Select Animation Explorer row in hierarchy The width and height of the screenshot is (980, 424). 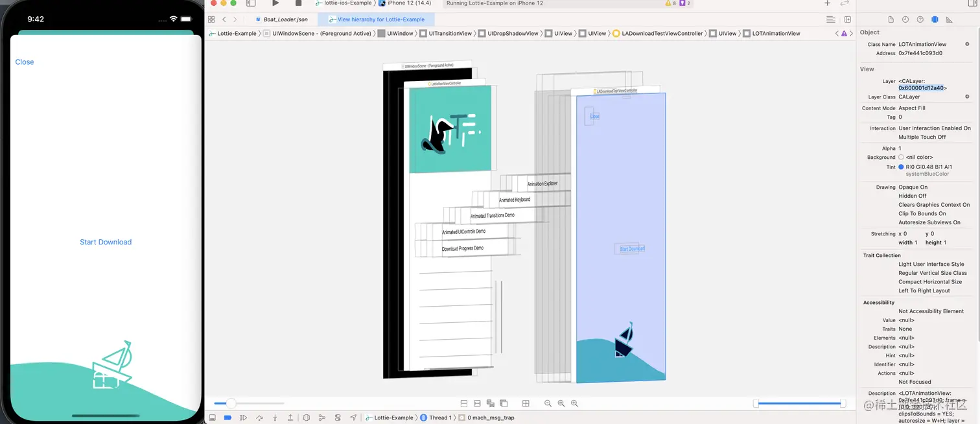(x=542, y=184)
